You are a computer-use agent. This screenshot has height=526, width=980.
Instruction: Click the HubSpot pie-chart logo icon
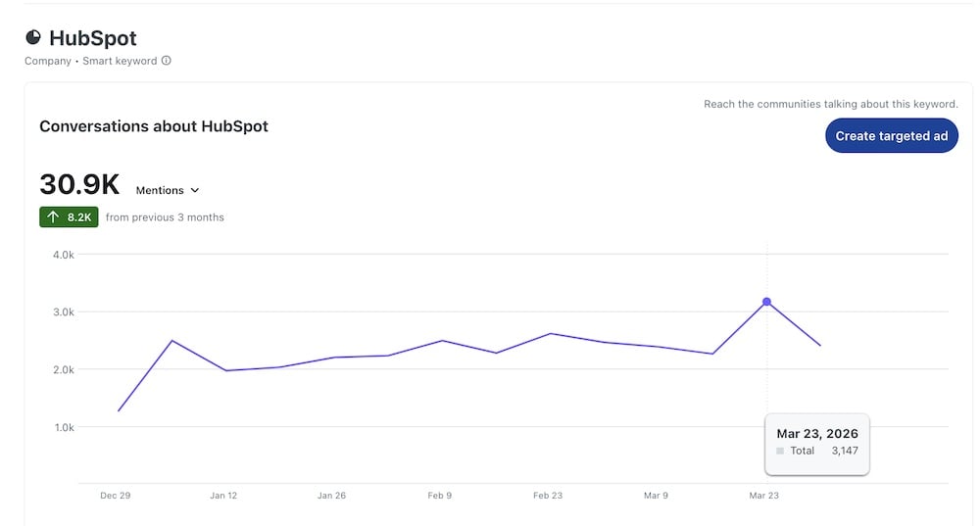pyautogui.click(x=33, y=38)
